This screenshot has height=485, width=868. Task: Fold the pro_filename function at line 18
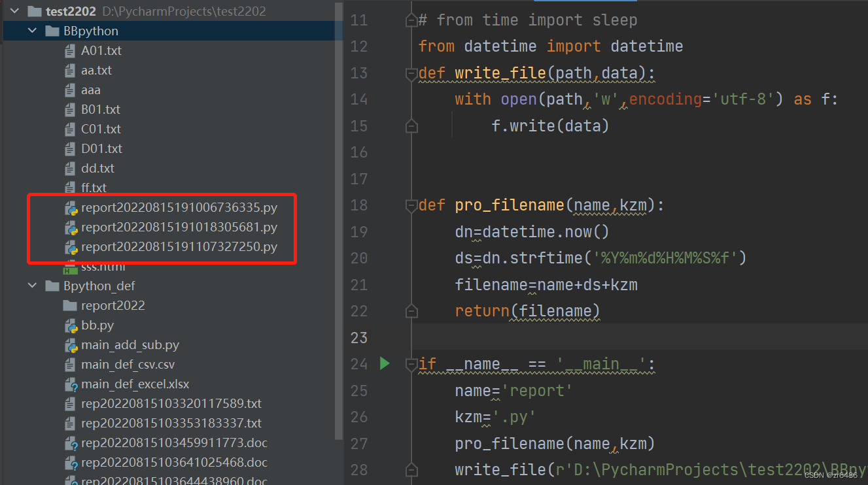(x=411, y=206)
